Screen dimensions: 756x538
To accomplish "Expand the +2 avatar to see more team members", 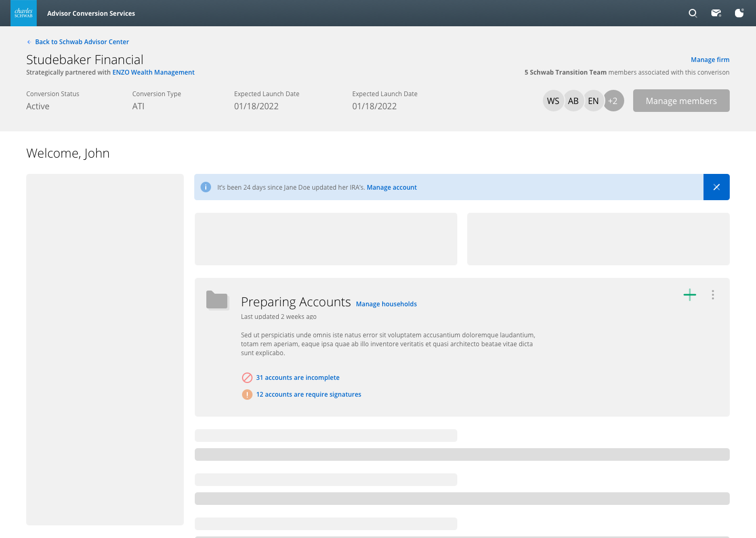I will [613, 100].
